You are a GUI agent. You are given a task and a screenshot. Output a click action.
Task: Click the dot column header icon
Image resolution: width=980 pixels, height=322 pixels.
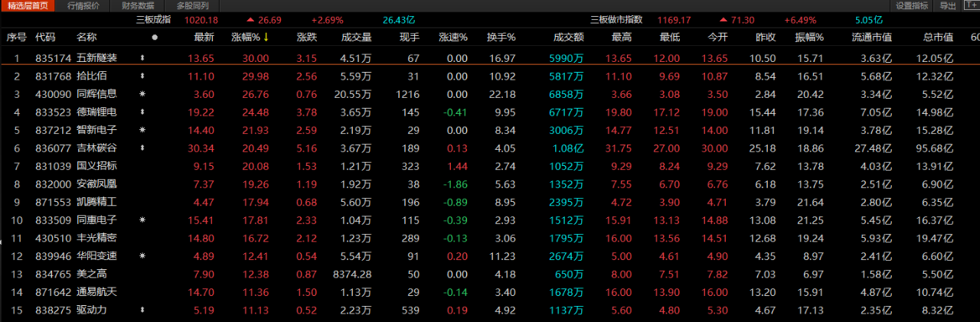click(155, 37)
